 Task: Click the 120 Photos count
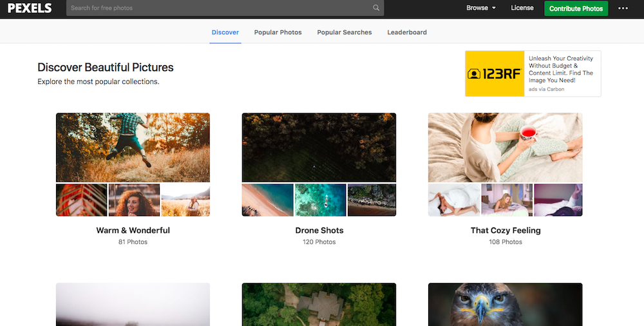319,242
